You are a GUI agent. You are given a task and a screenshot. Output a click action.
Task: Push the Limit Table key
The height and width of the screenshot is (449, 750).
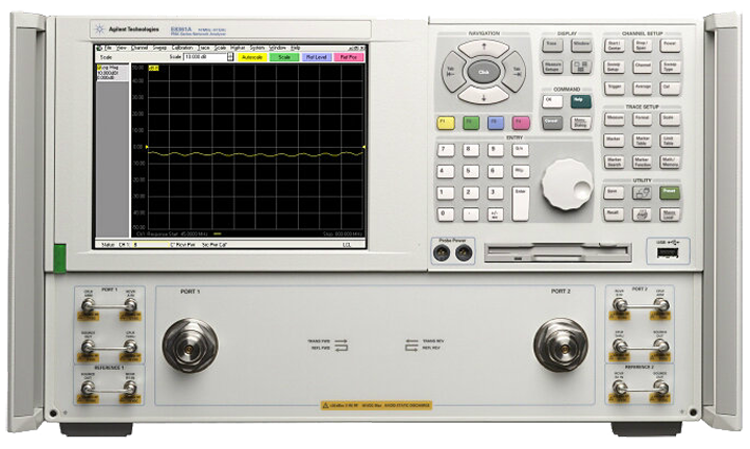[670, 140]
